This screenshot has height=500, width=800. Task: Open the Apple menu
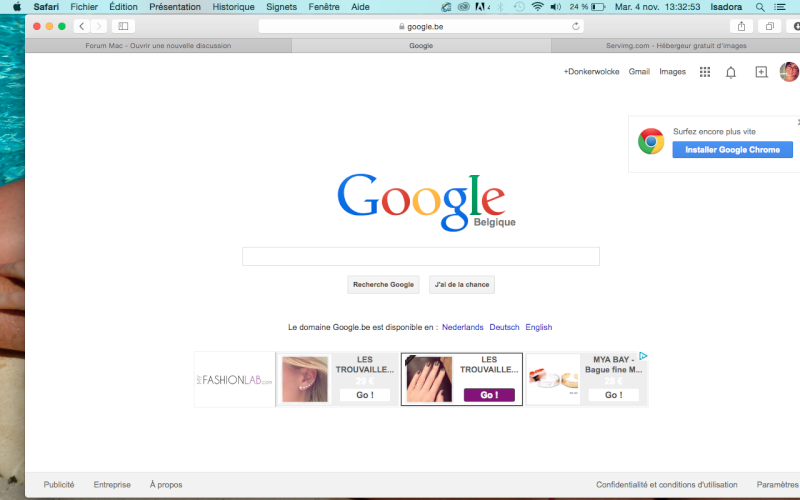point(17,7)
